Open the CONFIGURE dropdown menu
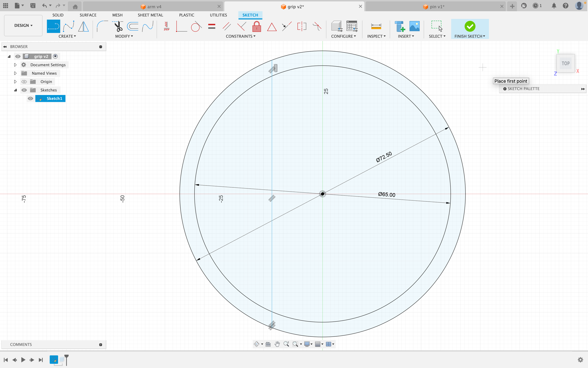 tap(343, 36)
